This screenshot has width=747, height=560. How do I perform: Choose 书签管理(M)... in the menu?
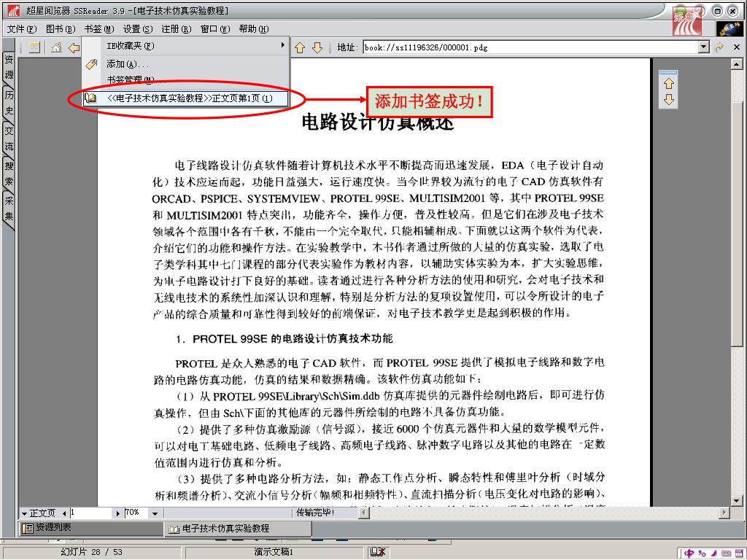[x=186, y=79]
